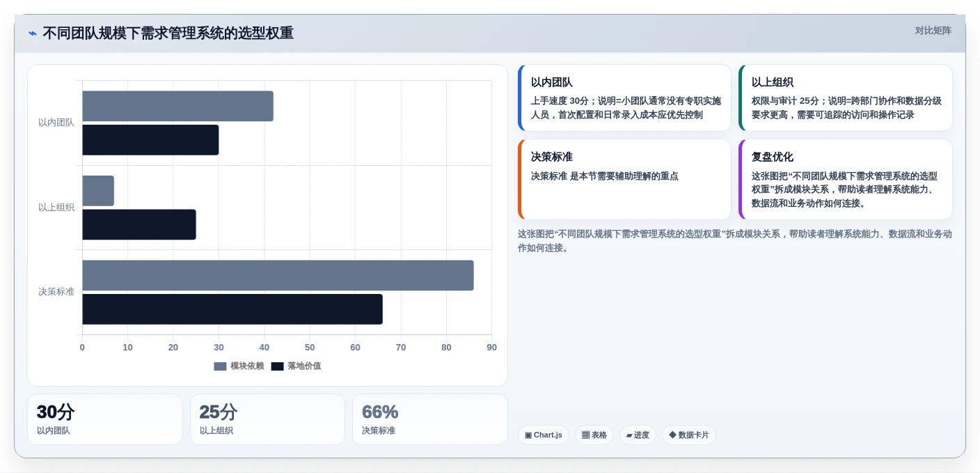Click the 数据卡片 tag chip
Screen dimensions: 980x473
tap(689, 435)
